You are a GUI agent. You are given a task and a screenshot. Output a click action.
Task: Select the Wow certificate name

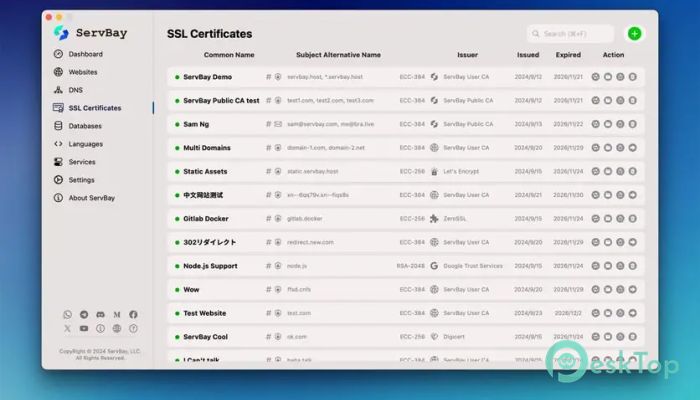[191, 290]
